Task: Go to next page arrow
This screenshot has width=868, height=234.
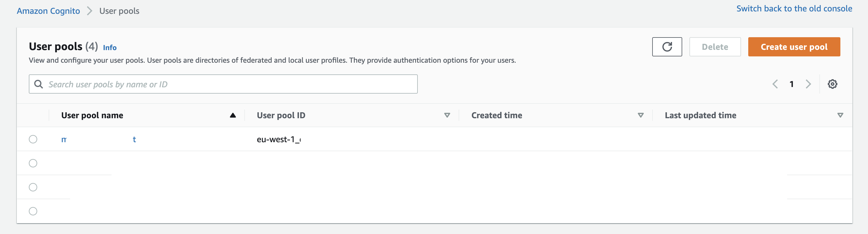Action: point(808,84)
